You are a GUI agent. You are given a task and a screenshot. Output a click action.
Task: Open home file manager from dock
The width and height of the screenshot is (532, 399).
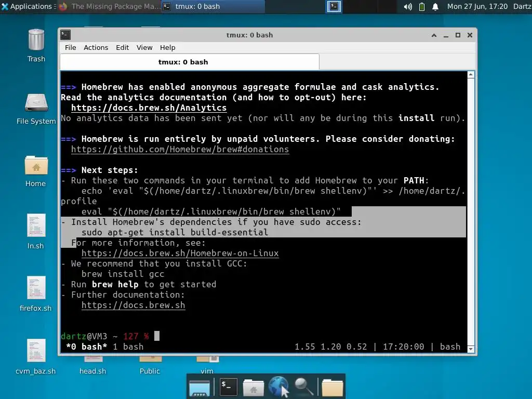tap(253, 388)
